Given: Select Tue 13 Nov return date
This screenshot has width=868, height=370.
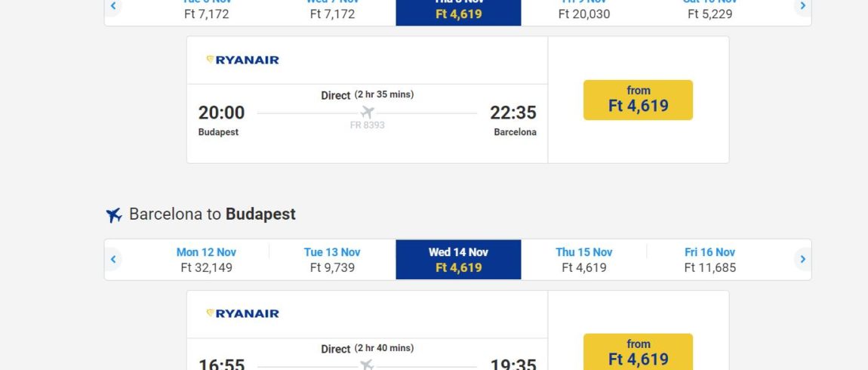Looking at the screenshot, I should tap(332, 260).
